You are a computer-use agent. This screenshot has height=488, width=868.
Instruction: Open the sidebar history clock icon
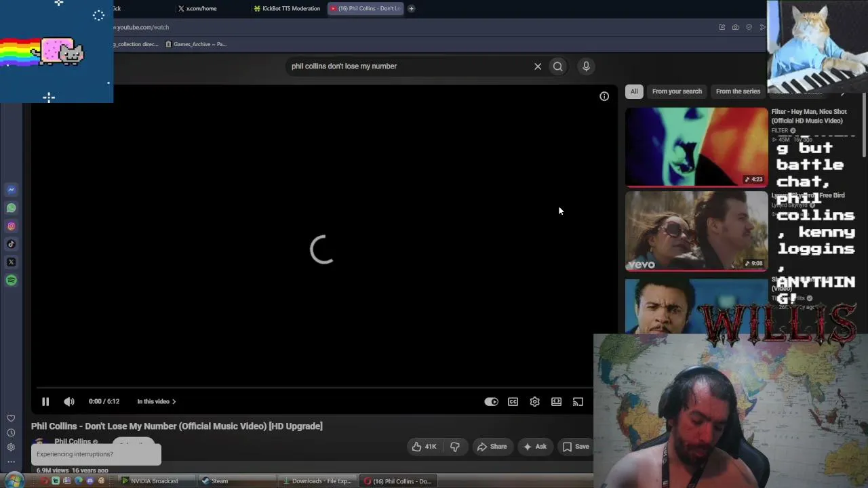(x=11, y=432)
